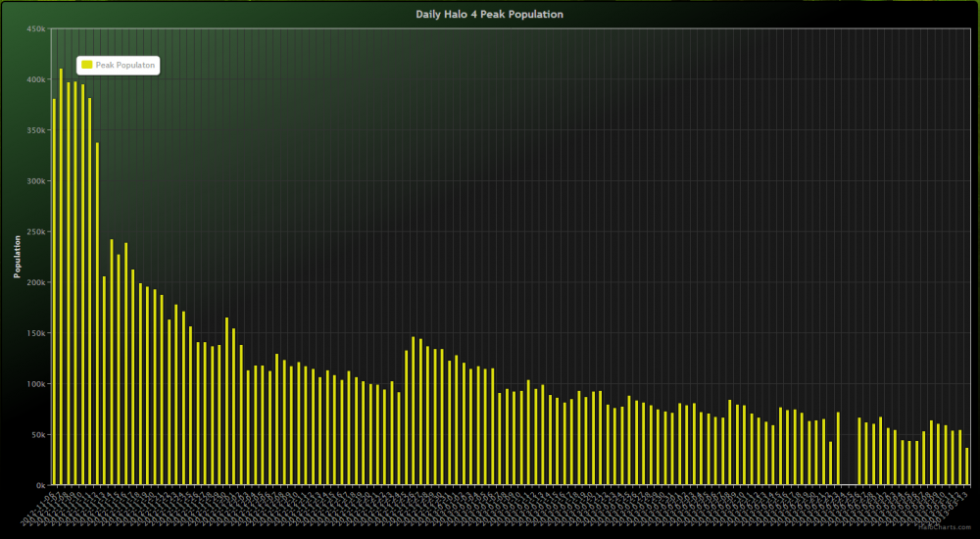Click the 0k y-axis label

(x=40, y=485)
